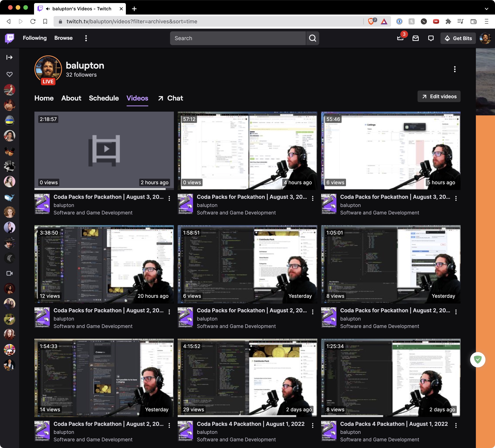
Task: Click the Brave Shields lion icon
Action: 371,22
